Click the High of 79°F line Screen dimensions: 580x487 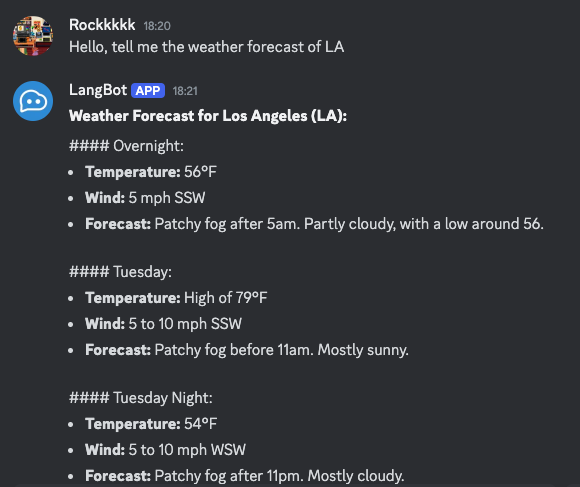[x=176, y=298]
